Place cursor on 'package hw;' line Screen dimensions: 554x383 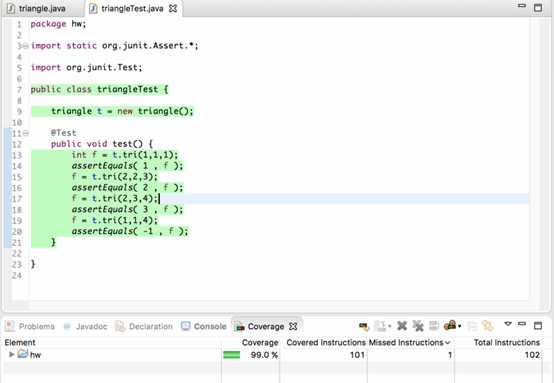point(58,24)
